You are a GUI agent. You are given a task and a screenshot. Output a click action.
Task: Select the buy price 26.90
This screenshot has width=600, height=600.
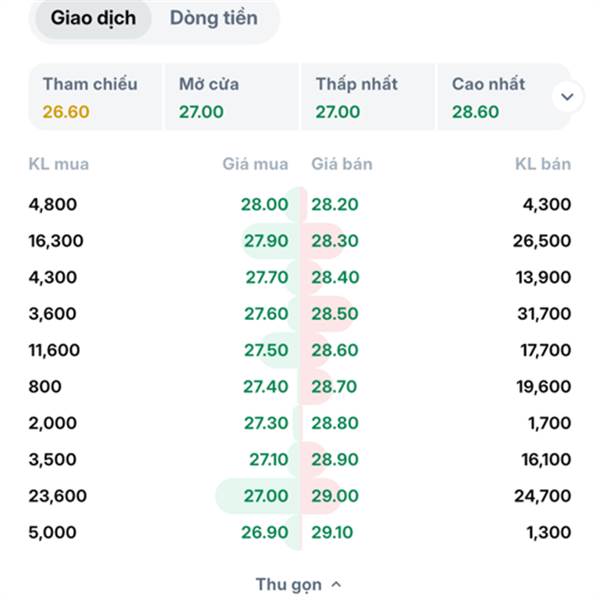265,532
